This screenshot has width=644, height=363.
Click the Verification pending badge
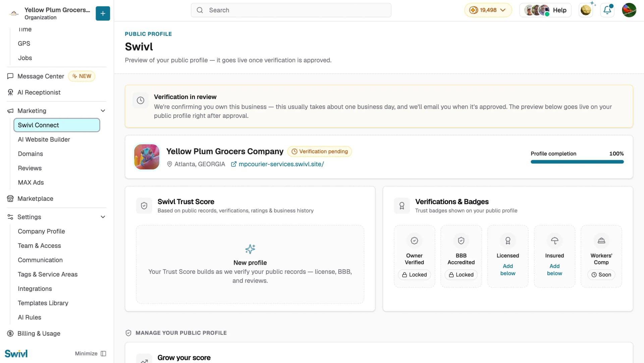320,151
